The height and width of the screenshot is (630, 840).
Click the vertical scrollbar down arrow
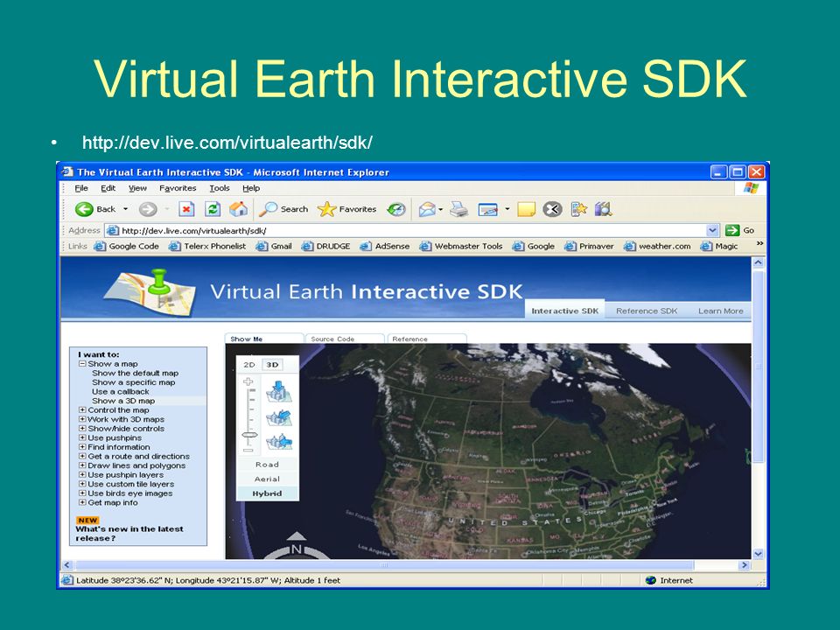click(758, 554)
